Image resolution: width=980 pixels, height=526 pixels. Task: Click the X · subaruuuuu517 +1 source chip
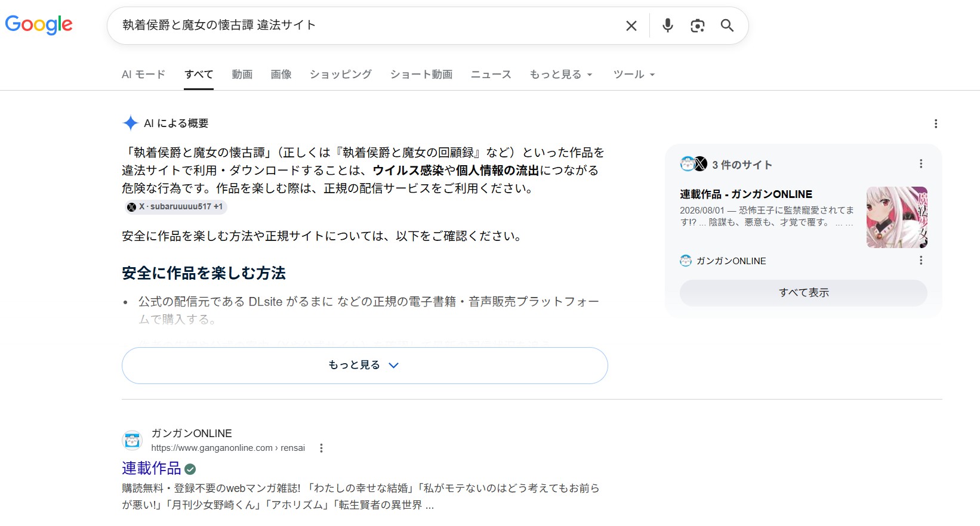coord(175,207)
